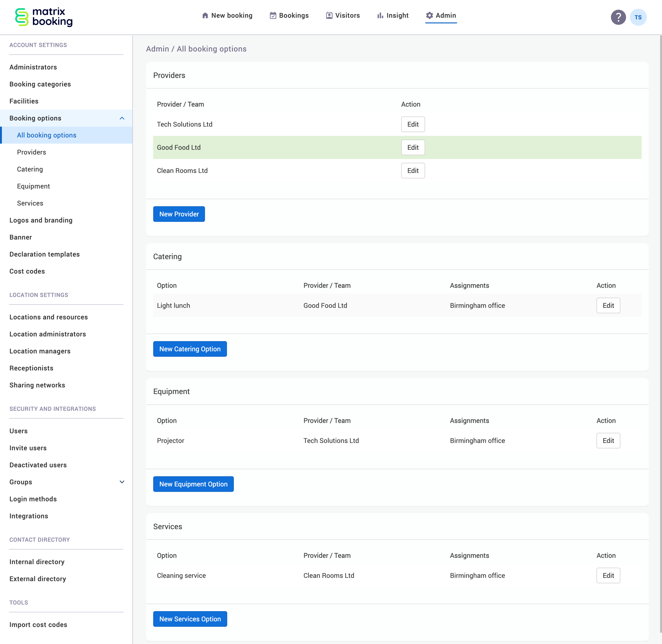
Task: Open Providers in the sidebar
Action: tap(31, 152)
